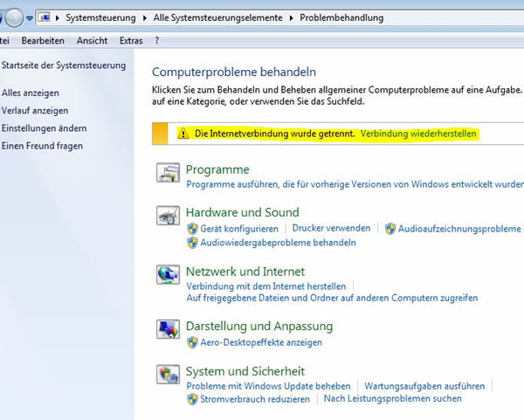Click the control panel icon in address bar
The width and height of the screenshot is (524, 420).
pyautogui.click(x=45, y=17)
